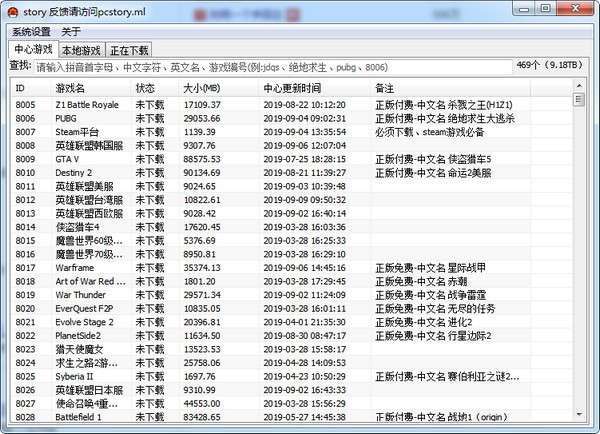The image size is (600, 434).
Task: Click 未下载 status in row 8023
Action: pyautogui.click(x=150, y=349)
